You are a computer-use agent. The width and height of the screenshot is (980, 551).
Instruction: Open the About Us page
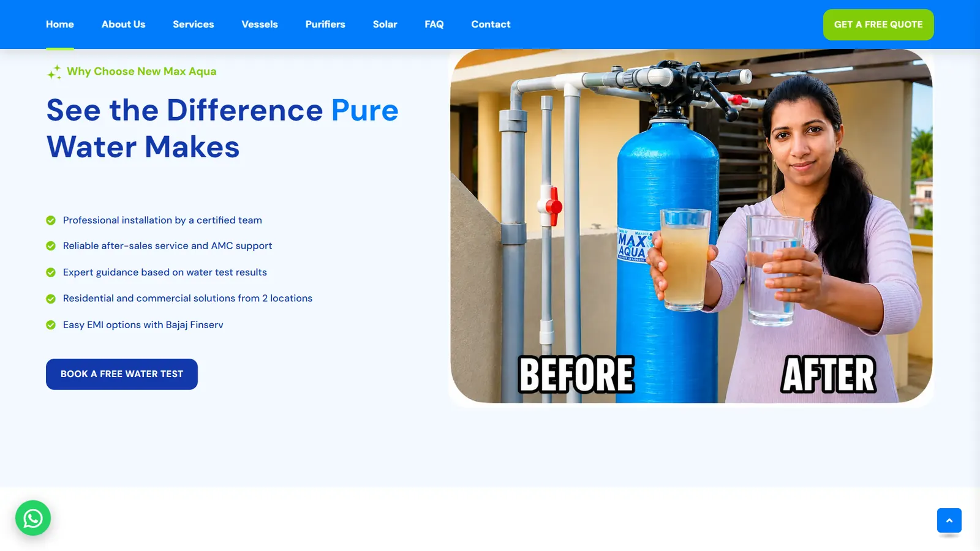(124, 24)
